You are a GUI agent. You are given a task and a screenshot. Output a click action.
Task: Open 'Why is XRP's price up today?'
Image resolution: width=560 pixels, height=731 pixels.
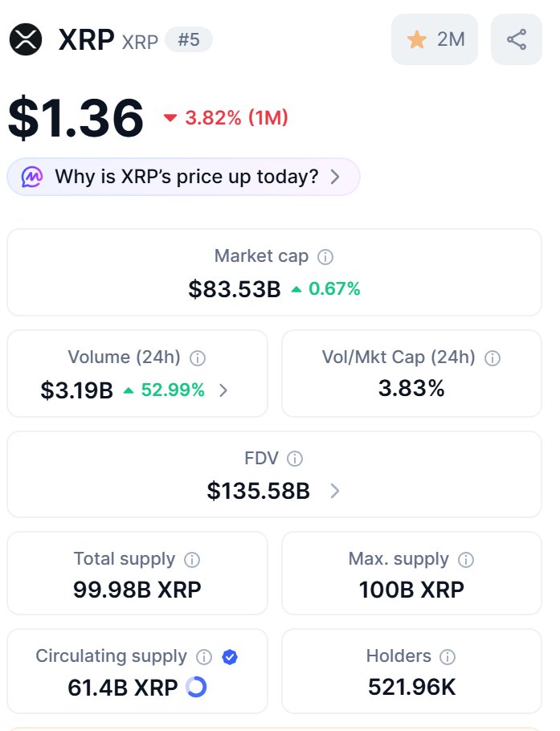pos(186,177)
